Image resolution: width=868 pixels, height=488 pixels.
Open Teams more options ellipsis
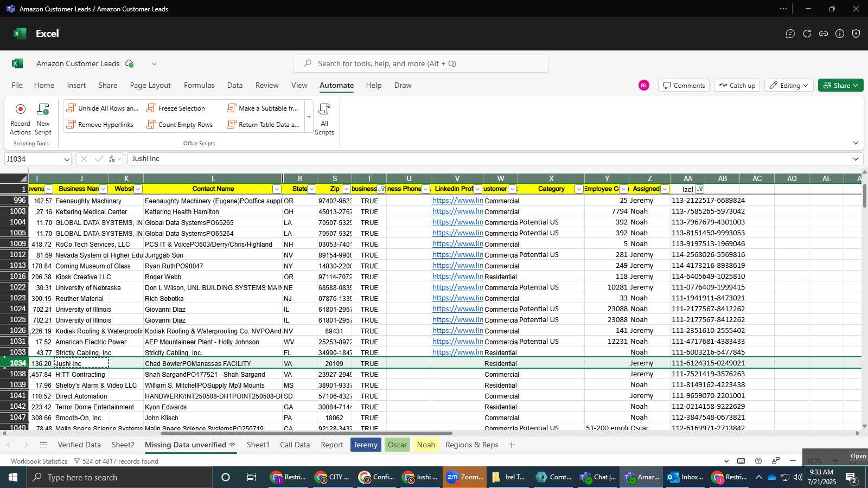(783, 9)
